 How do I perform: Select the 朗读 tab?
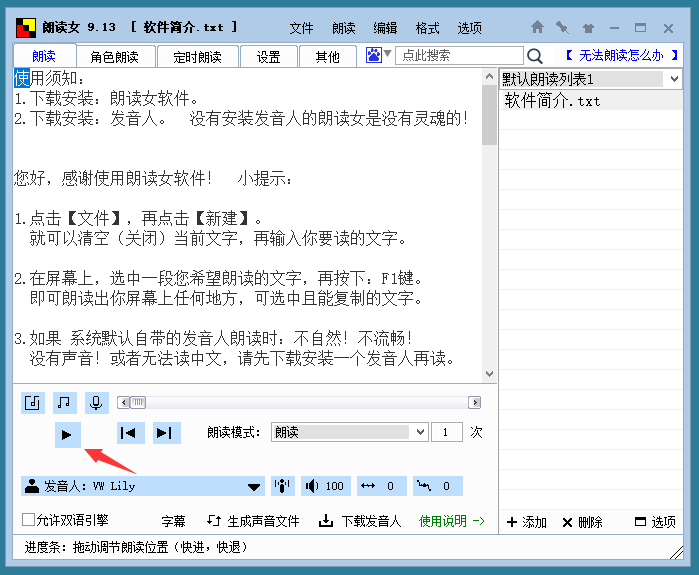[x=44, y=56]
